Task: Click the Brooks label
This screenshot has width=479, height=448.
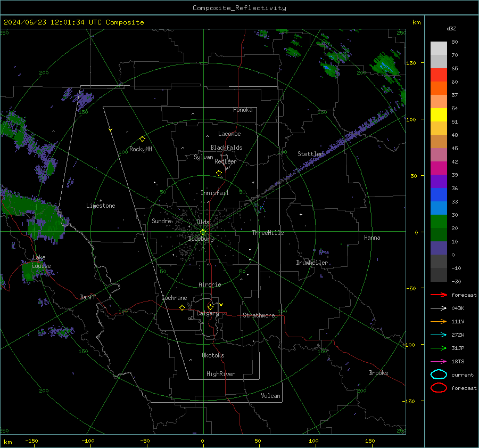Action: pyautogui.click(x=378, y=373)
